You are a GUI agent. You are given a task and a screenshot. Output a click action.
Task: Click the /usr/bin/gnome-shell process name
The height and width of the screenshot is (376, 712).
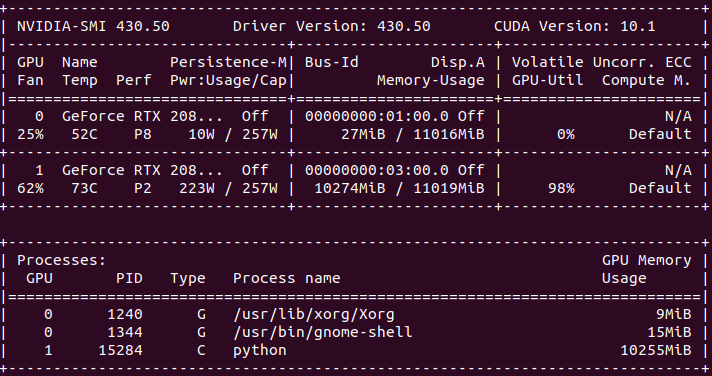tap(323, 332)
